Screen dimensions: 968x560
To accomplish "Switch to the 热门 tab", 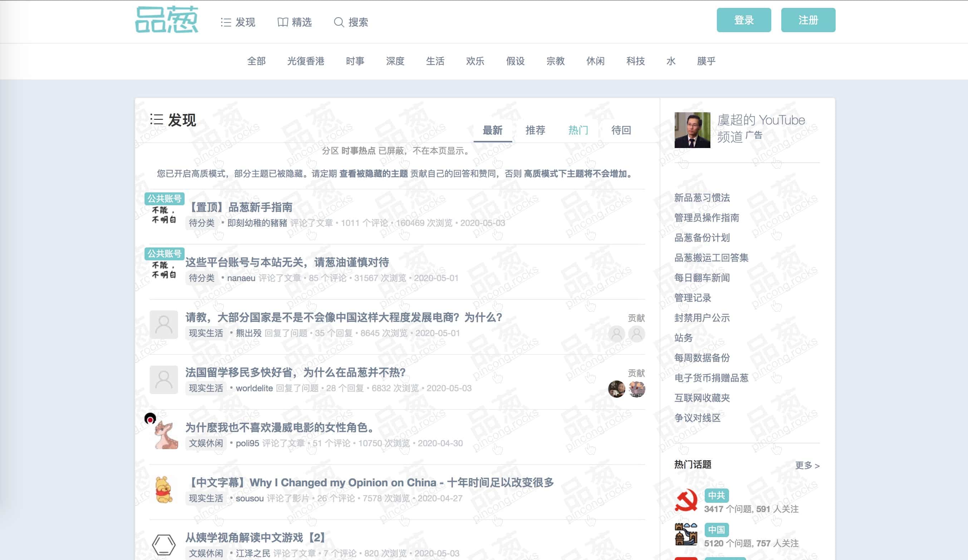I will pyautogui.click(x=578, y=130).
